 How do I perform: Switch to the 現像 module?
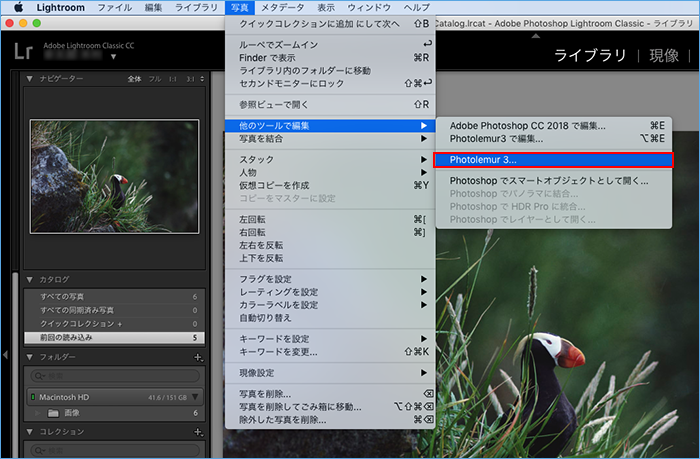[664, 55]
